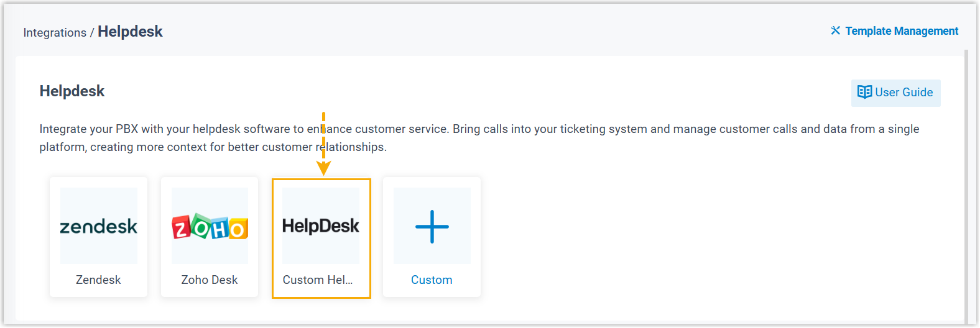This screenshot has width=980, height=328.
Task: Click the vertical scrollbar on the right
Action: click(x=966, y=186)
